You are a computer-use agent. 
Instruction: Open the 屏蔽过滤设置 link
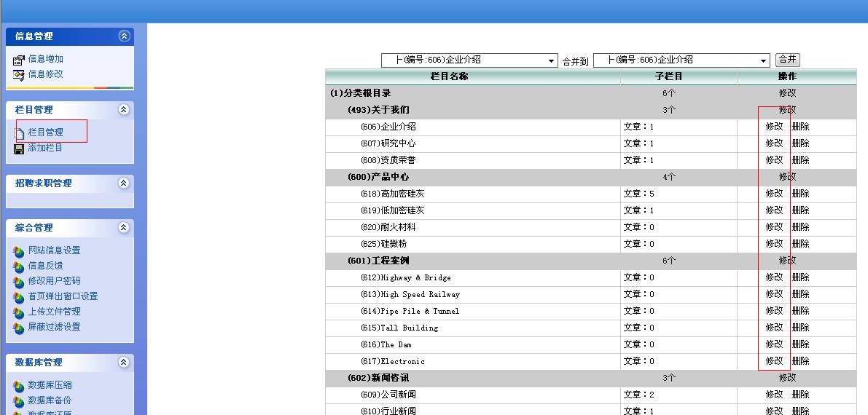coord(54,326)
